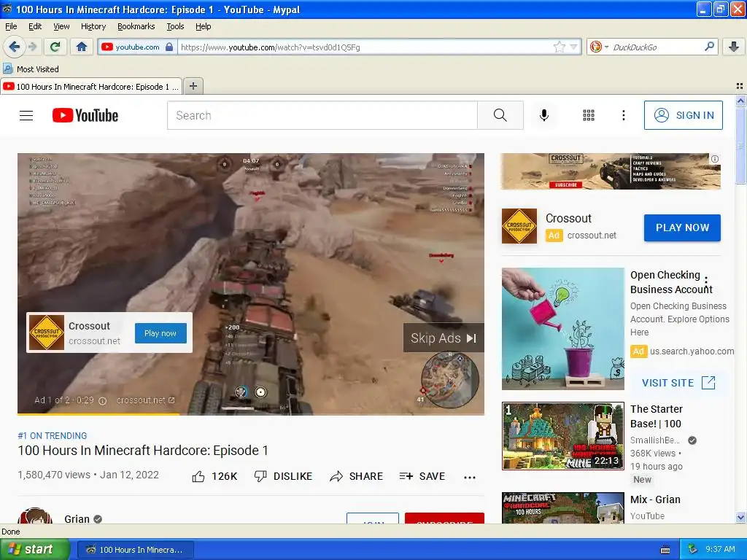Open The Starter Base video thumbnail

pyautogui.click(x=563, y=436)
